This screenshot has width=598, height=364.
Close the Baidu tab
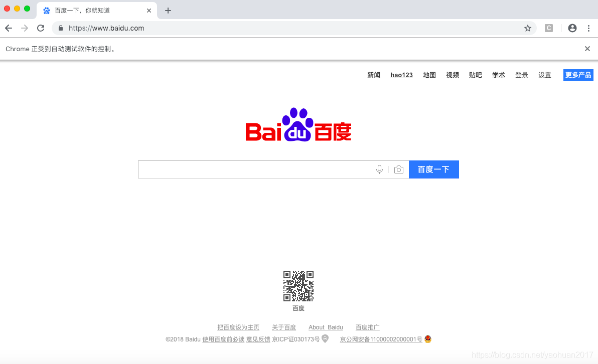click(148, 11)
